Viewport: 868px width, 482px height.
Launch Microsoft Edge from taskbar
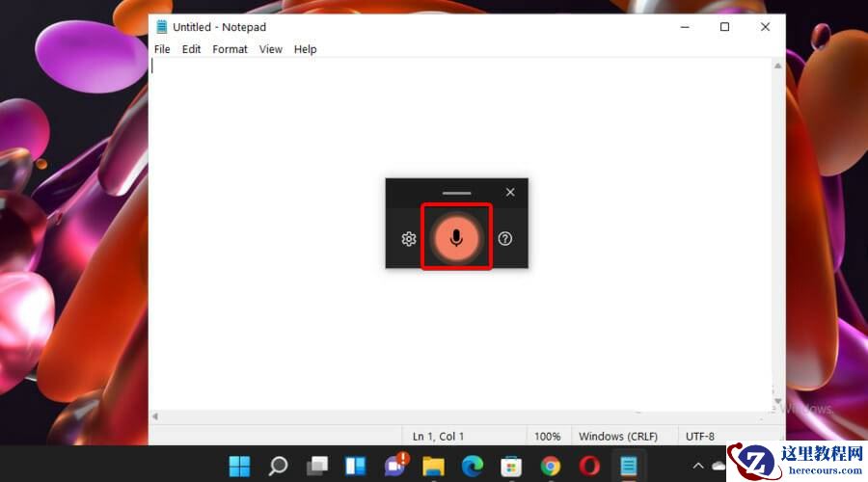tap(473, 466)
